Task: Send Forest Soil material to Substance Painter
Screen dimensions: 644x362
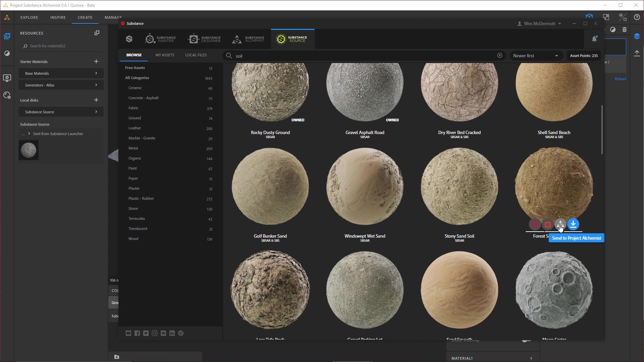Action: pos(535,225)
